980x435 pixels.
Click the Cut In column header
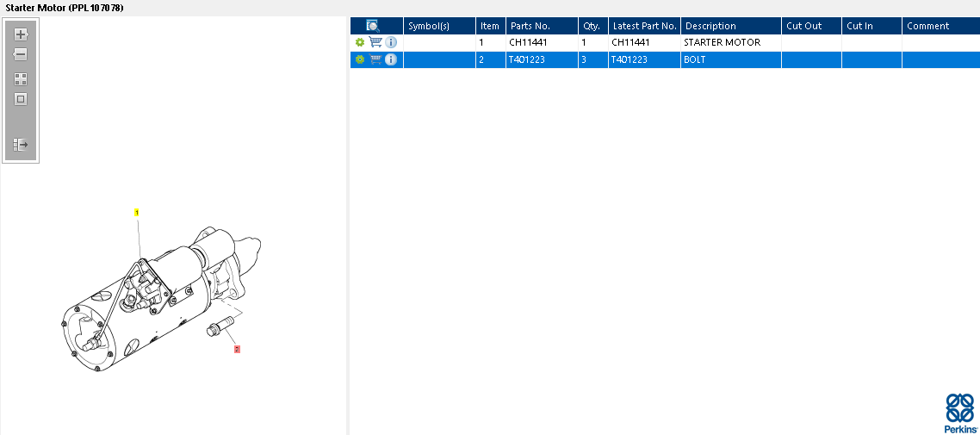pos(871,26)
